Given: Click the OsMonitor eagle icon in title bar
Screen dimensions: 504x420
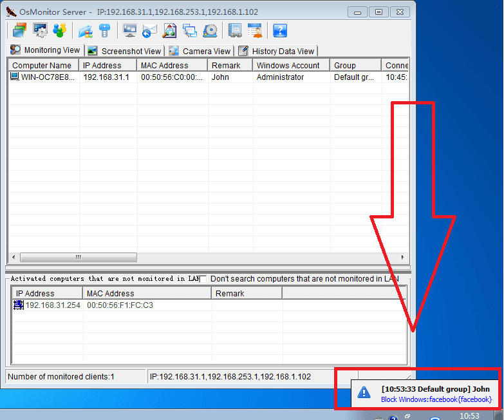Looking at the screenshot, I should pyautogui.click(x=11, y=12).
